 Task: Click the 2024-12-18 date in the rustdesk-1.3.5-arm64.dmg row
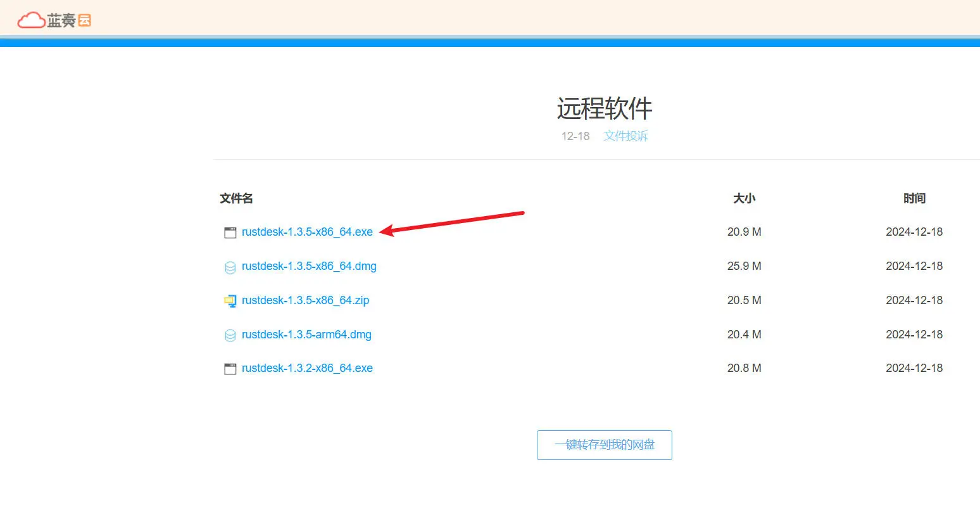(x=914, y=335)
